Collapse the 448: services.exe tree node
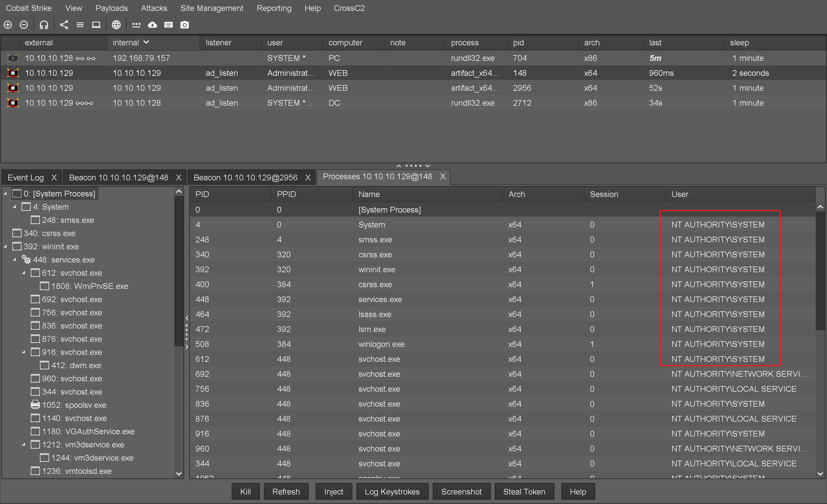This screenshot has height=504, width=827. pos(14,259)
